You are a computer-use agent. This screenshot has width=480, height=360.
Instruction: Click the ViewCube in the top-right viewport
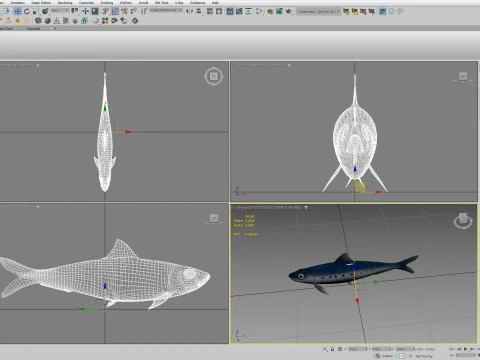click(x=463, y=77)
